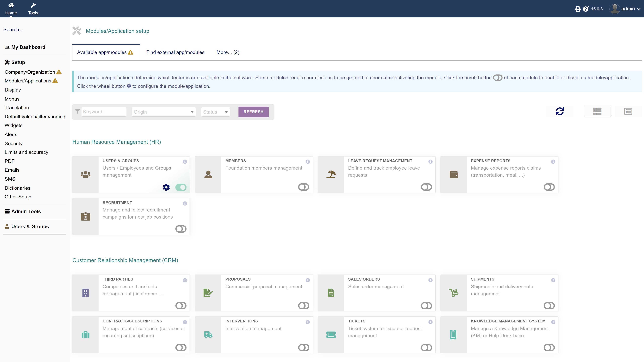Enable the Interventions module
This screenshot has width=644, height=362.
point(304,348)
